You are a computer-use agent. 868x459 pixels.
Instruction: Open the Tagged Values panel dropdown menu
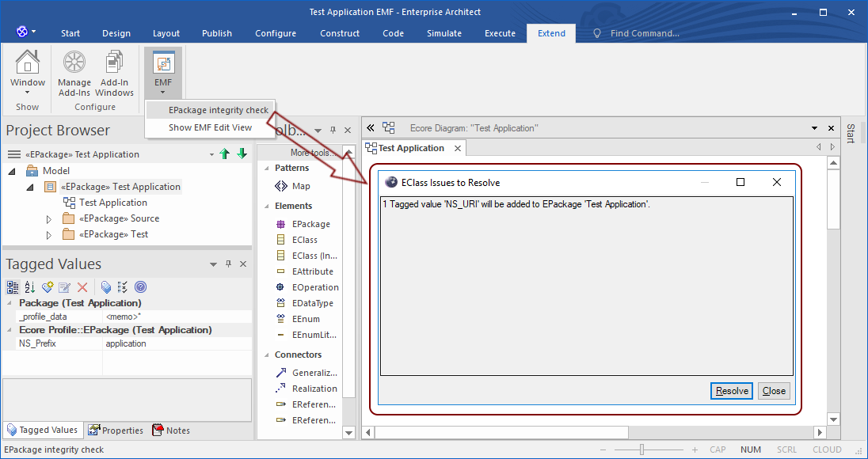point(213,265)
